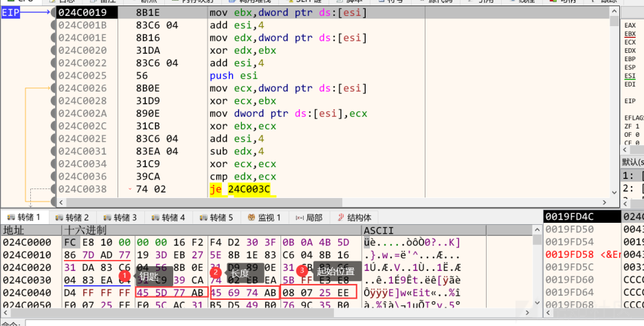Select stack address 0019FD64
This screenshot has height=326, width=644.
click(569, 292)
